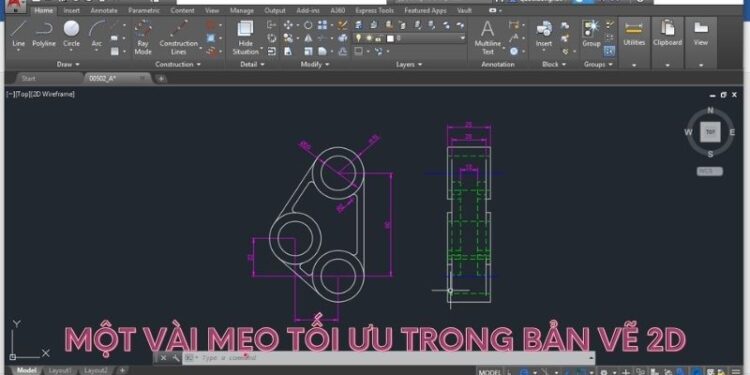
Task: Click the TOP face of the ViewCube
Action: (710, 132)
